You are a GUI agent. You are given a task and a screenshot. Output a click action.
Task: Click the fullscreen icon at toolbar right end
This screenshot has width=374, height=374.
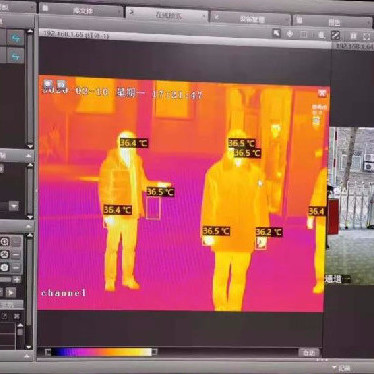coord(366,36)
